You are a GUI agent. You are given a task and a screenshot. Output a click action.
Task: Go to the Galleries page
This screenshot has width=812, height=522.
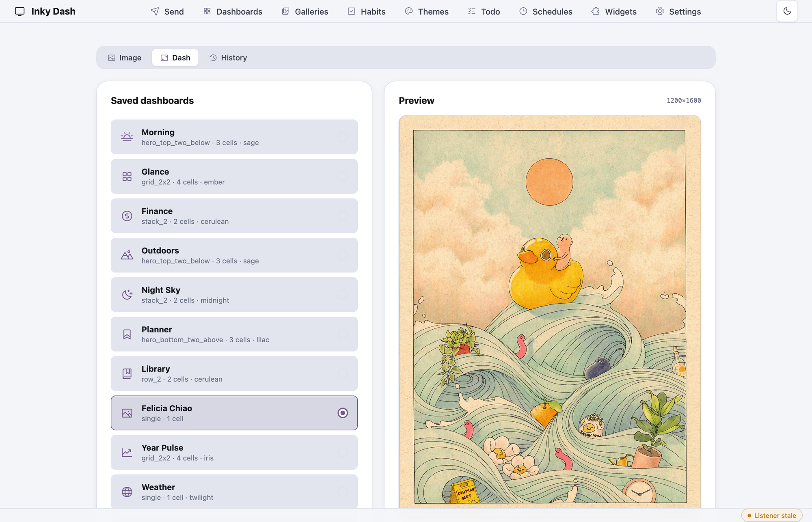[305, 11]
